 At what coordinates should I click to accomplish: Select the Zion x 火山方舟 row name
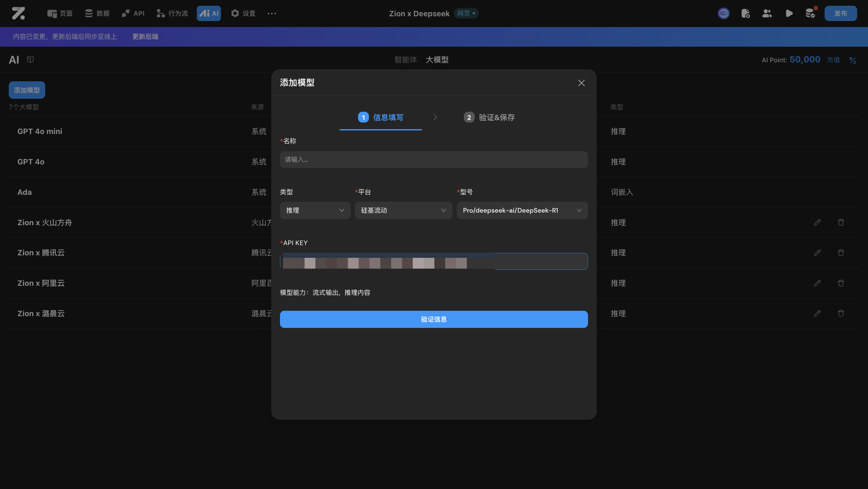tap(45, 223)
